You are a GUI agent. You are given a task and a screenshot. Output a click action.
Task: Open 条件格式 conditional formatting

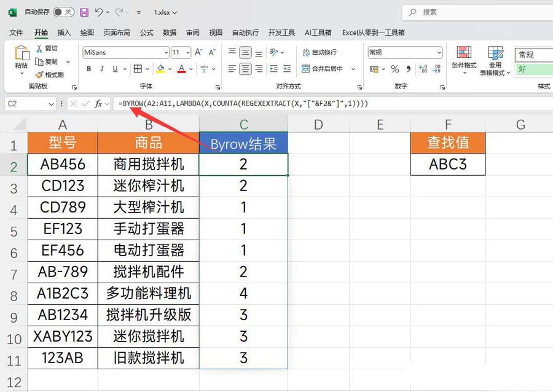464,60
